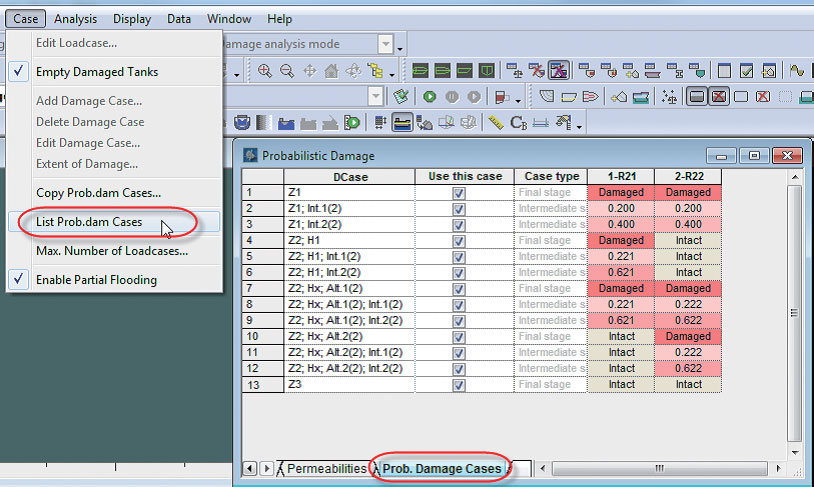814x487 pixels.
Task: Click the window with green checkmark icon
Action: (746, 71)
